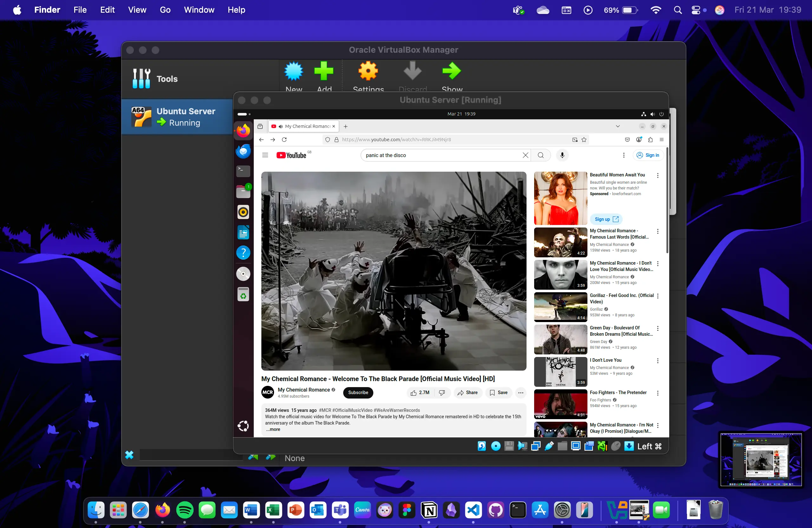Click the Sign in button on YouTube
Viewport: 812px width, 528px height.
tap(648, 155)
